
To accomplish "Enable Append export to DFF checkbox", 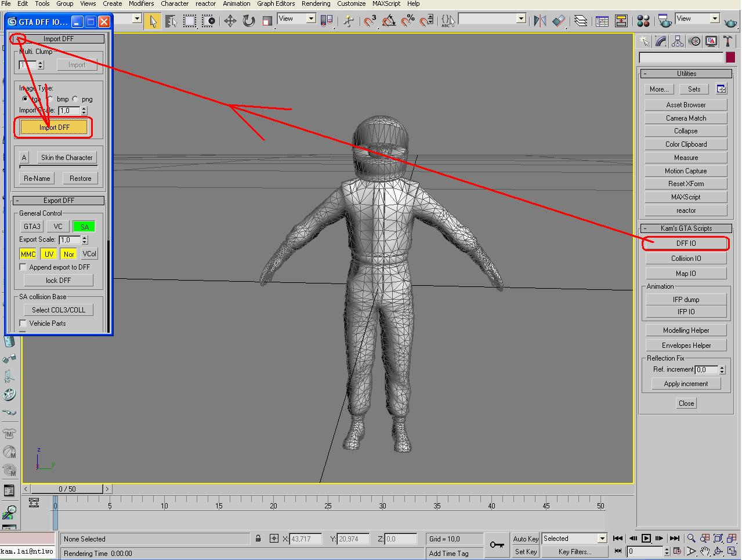I will point(23,267).
